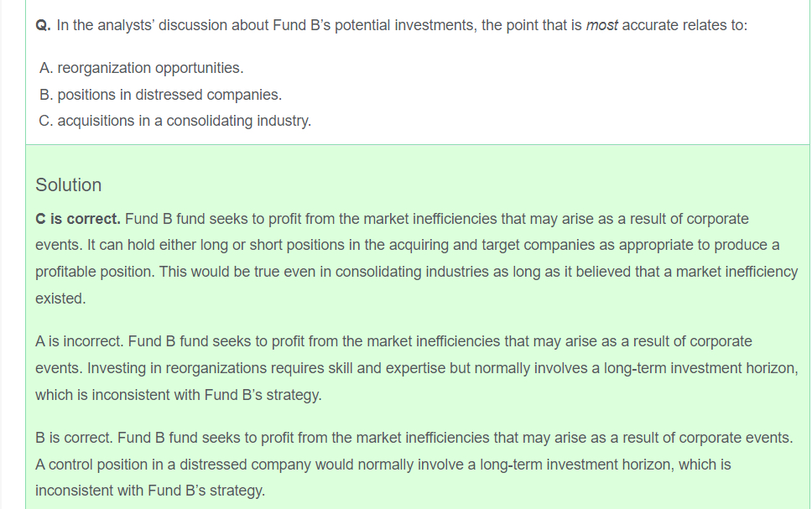Viewport: 812px width, 509px height.
Task: Click the italic word "most" in the question
Action: click(x=601, y=25)
